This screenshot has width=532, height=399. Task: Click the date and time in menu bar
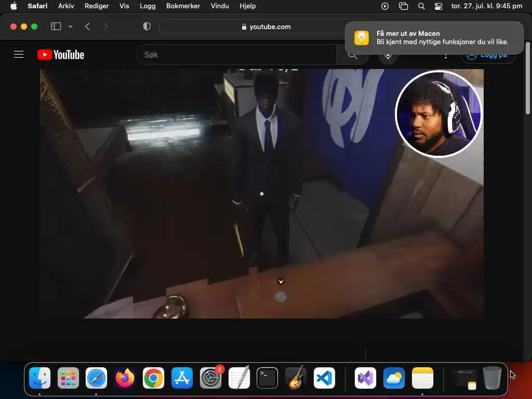pos(486,6)
